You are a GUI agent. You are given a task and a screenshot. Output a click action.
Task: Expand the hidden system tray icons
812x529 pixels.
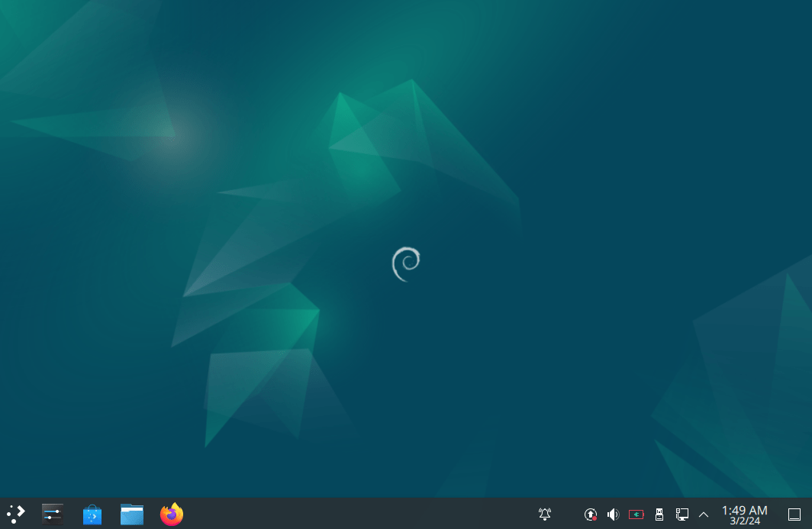click(x=703, y=514)
